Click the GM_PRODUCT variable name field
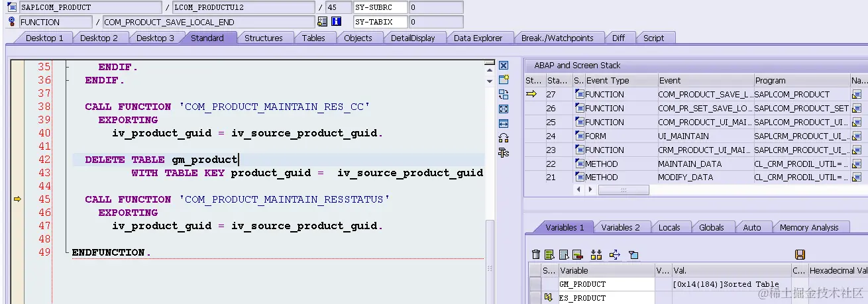Screen dimensions: 868x304 [606, 284]
